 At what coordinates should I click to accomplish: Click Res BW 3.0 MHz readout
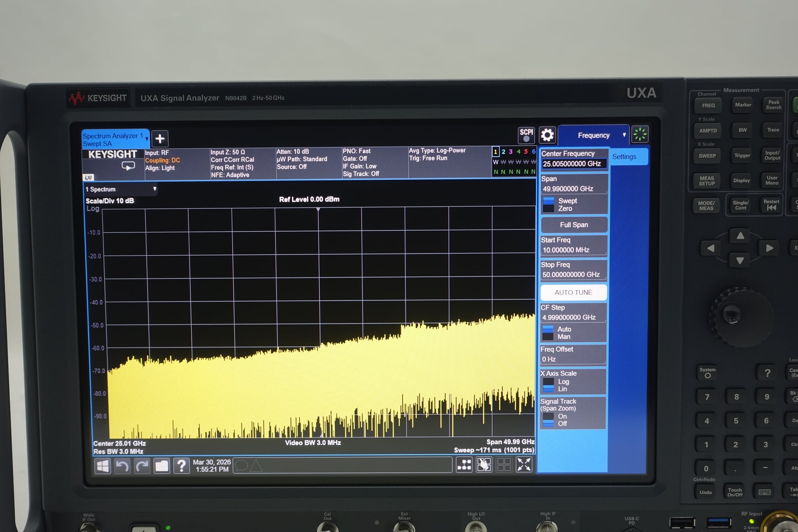tap(118, 451)
